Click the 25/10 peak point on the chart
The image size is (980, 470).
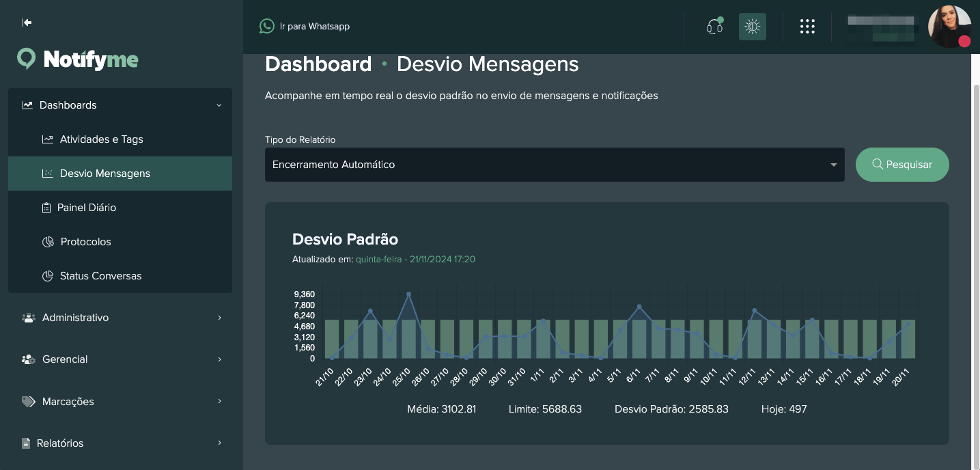[409, 293]
